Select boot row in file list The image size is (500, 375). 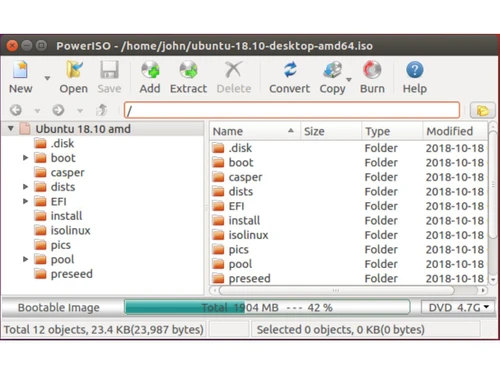click(x=348, y=163)
